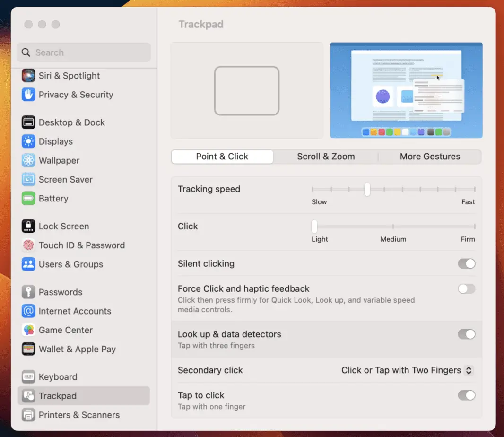Open Privacy & Security settings via its icon

tap(28, 95)
